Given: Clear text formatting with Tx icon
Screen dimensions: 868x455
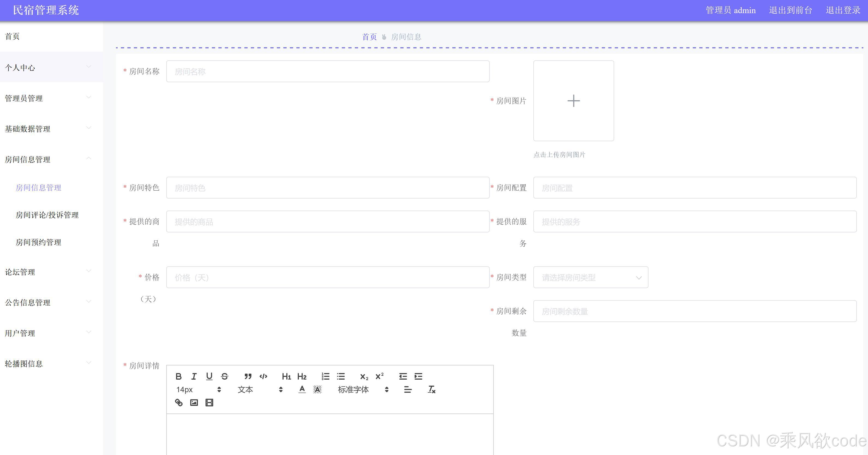Looking at the screenshot, I should pos(431,390).
